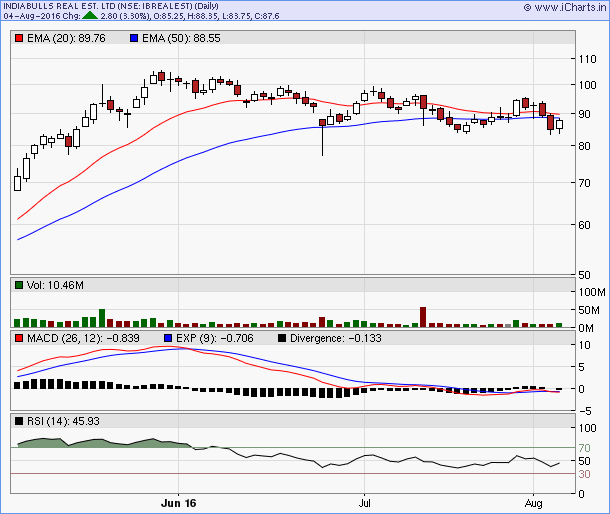Click the blue EMA (50) legend swatch
The width and height of the screenshot is (610, 514).
(x=134, y=38)
